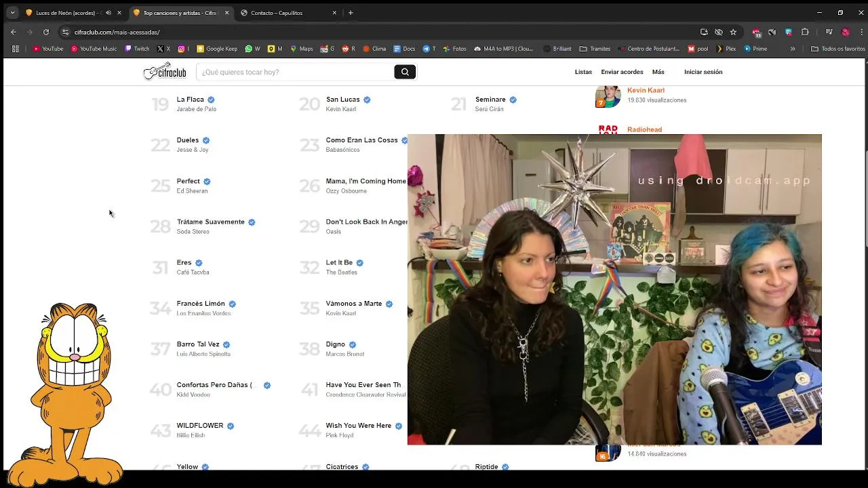Click artist name Soda Stereo
The height and width of the screenshot is (488, 868).
[x=193, y=232]
